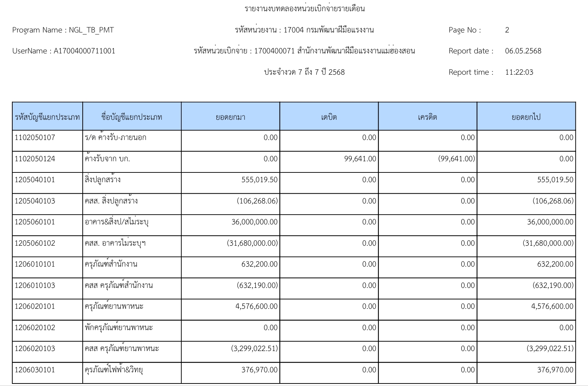Image resolution: width=588 pixels, height=386 pixels.
Task: Click the ยอดยกไป column header
Action: pos(526,117)
